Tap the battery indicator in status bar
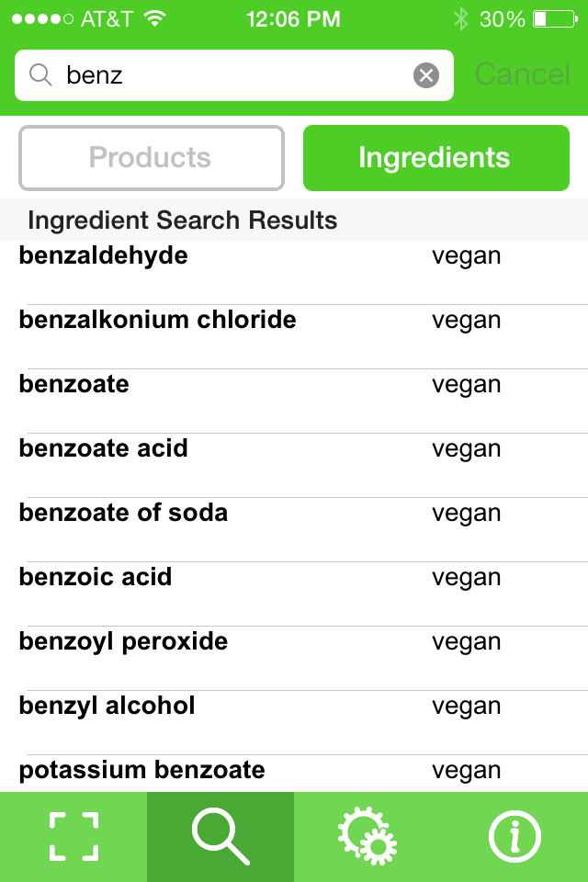The width and height of the screenshot is (588, 882). [555, 19]
